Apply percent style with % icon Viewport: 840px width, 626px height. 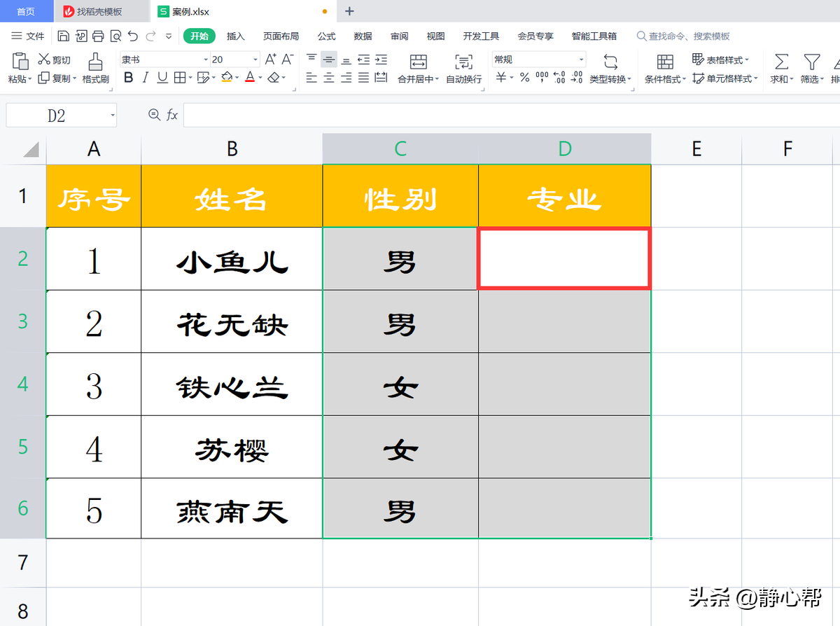click(x=524, y=78)
